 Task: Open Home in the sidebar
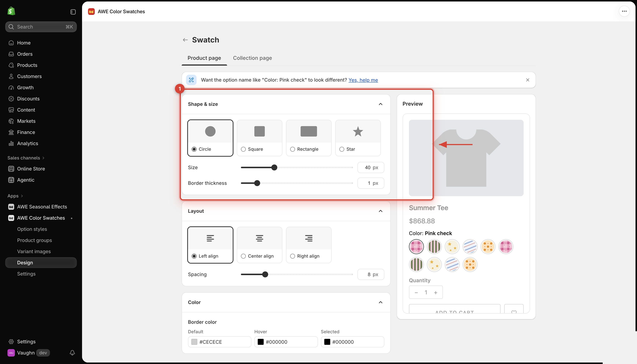pos(41,43)
